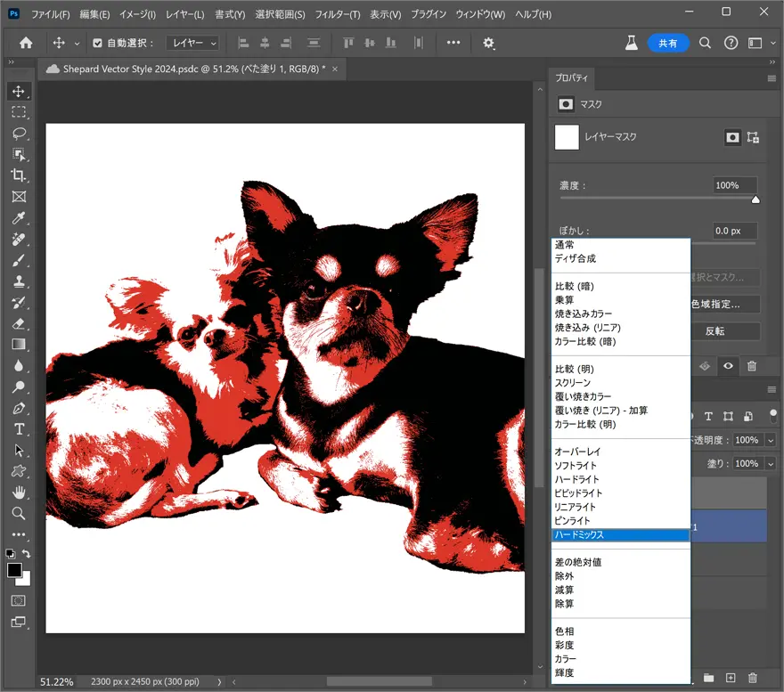
Task: Uncheck the 自動選択 checkbox
Action: (97, 43)
